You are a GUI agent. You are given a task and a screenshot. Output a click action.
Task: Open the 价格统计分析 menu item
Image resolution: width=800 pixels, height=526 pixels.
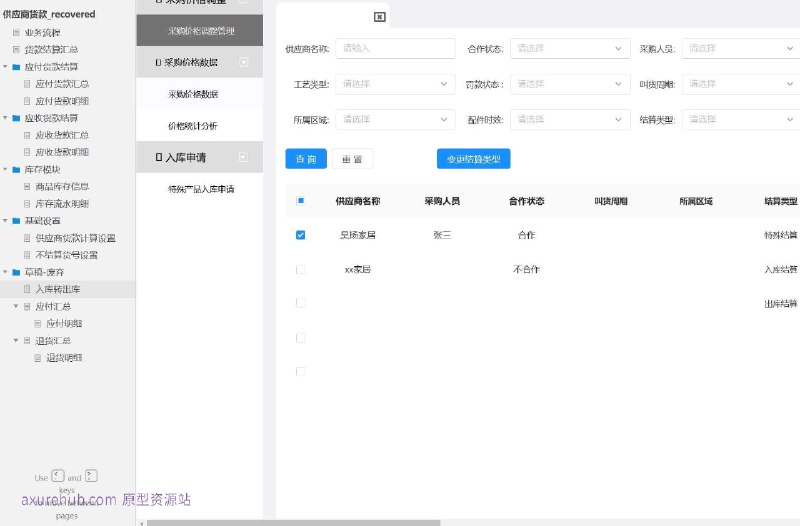(x=199, y=126)
